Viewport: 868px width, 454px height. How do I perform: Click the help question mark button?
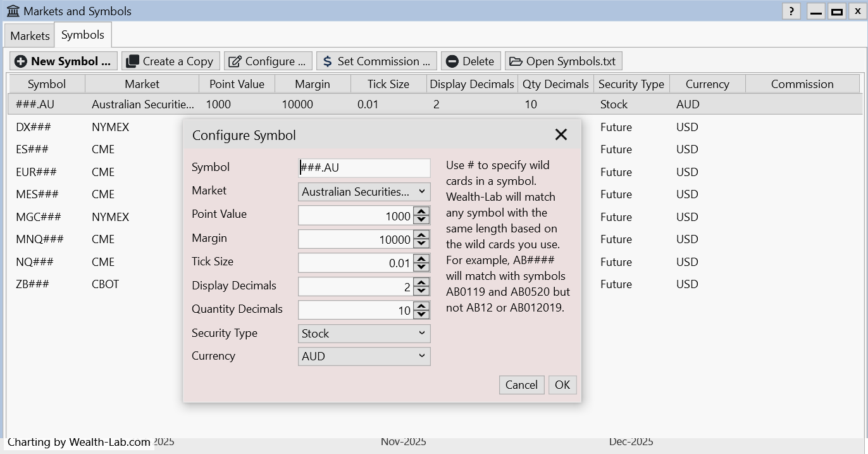(x=791, y=11)
